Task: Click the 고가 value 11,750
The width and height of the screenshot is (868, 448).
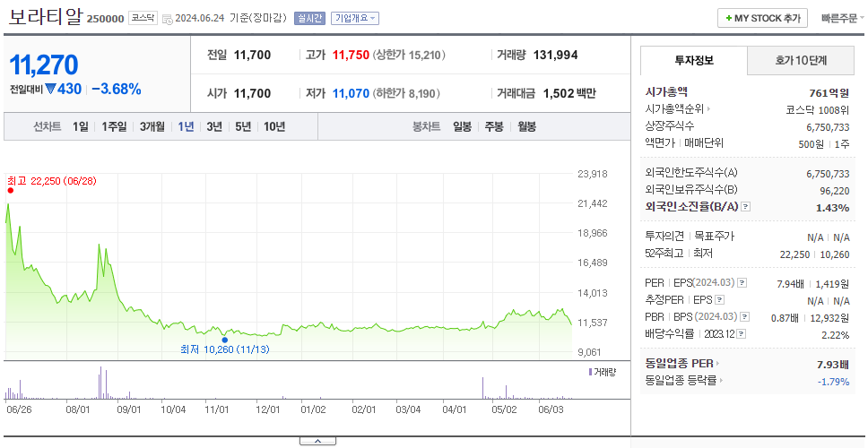Action: click(x=351, y=56)
